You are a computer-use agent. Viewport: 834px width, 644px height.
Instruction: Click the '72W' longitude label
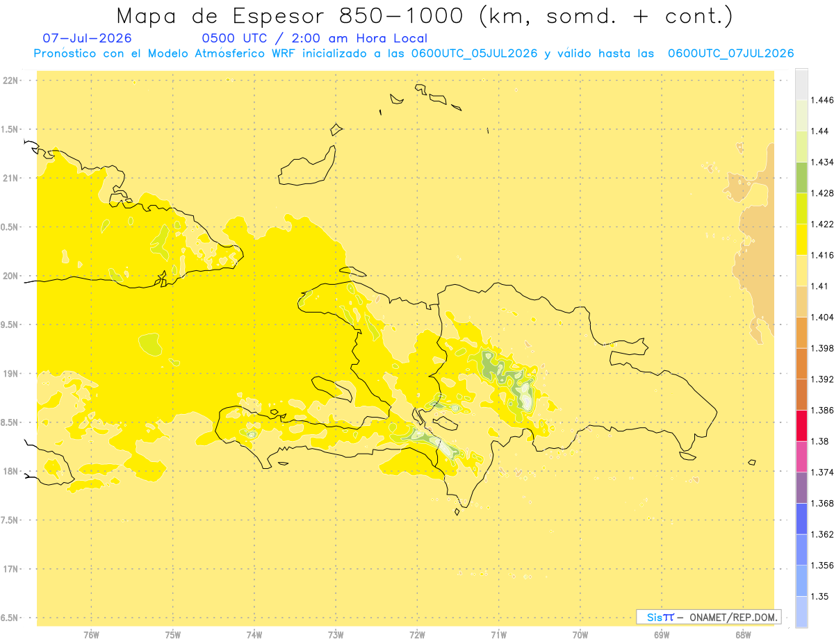418,635
